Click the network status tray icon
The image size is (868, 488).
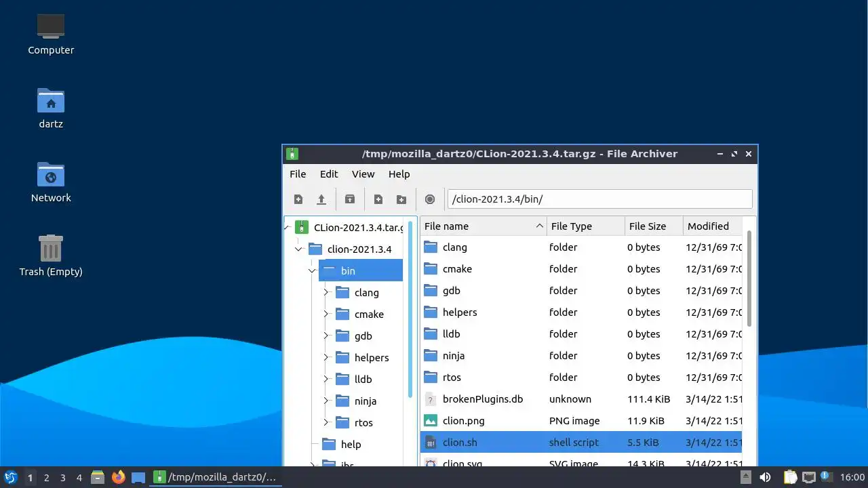click(808, 477)
